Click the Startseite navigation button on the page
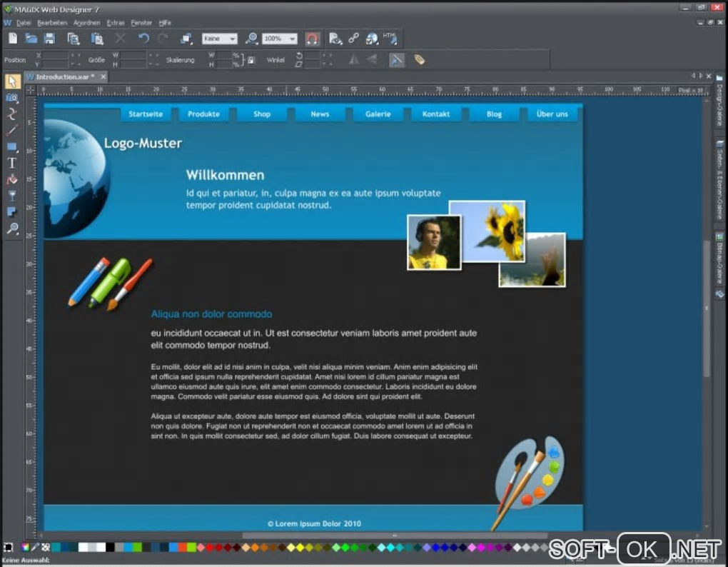The width and height of the screenshot is (728, 567). [x=146, y=114]
